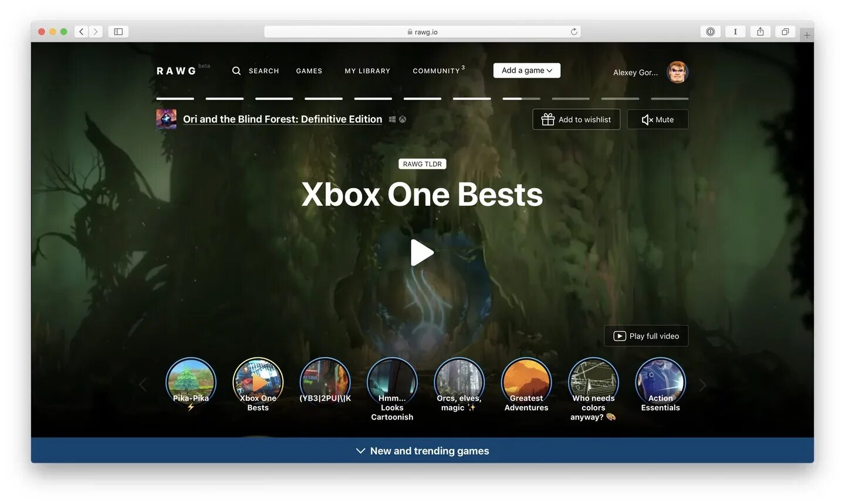Select the Pika-Pika story circle
Image resolution: width=845 pixels, height=504 pixels.
pos(191,383)
